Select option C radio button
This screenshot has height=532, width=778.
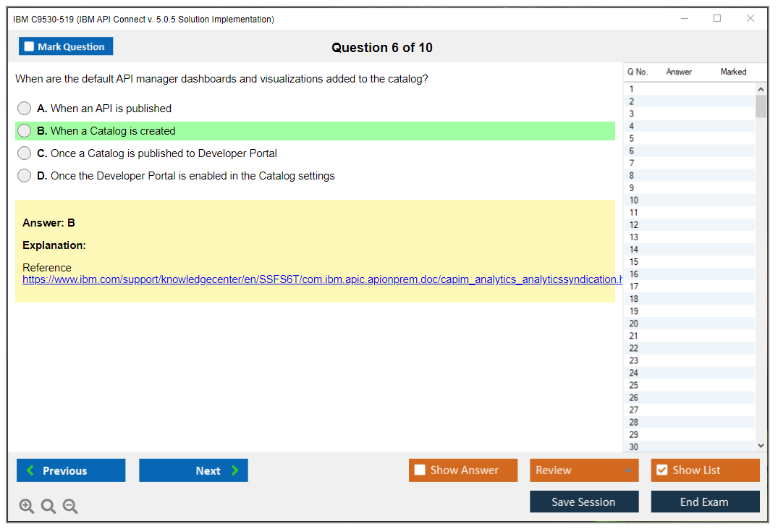pos(25,153)
